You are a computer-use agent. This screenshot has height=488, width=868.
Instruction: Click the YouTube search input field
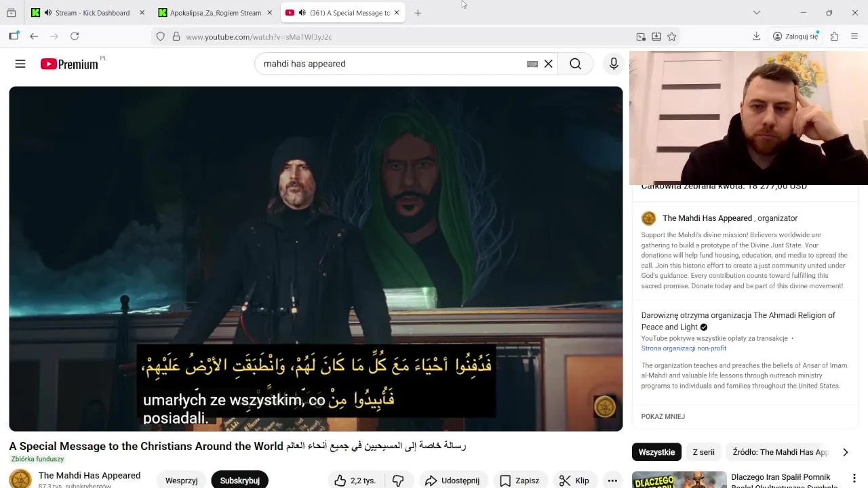pos(393,64)
